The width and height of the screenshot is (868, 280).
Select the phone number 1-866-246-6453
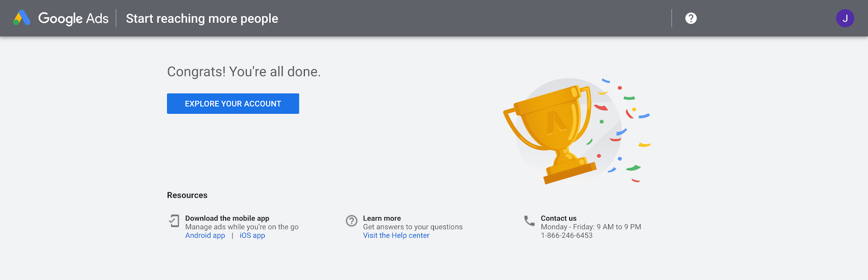pyautogui.click(x=566, y=236)
